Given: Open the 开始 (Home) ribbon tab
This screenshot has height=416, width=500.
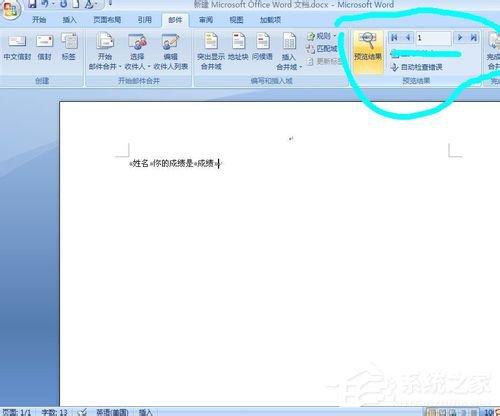Looking at the screenshot, I should click(x=39, y=20).
